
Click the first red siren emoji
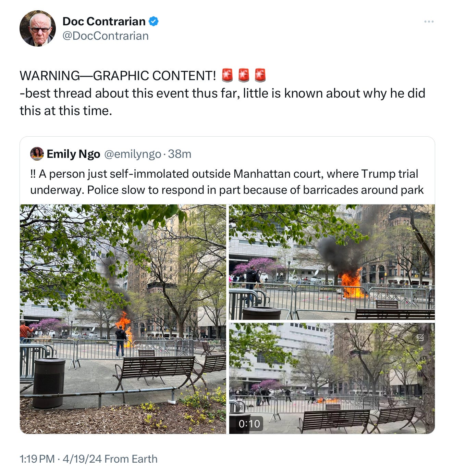(x=227, y=75)
